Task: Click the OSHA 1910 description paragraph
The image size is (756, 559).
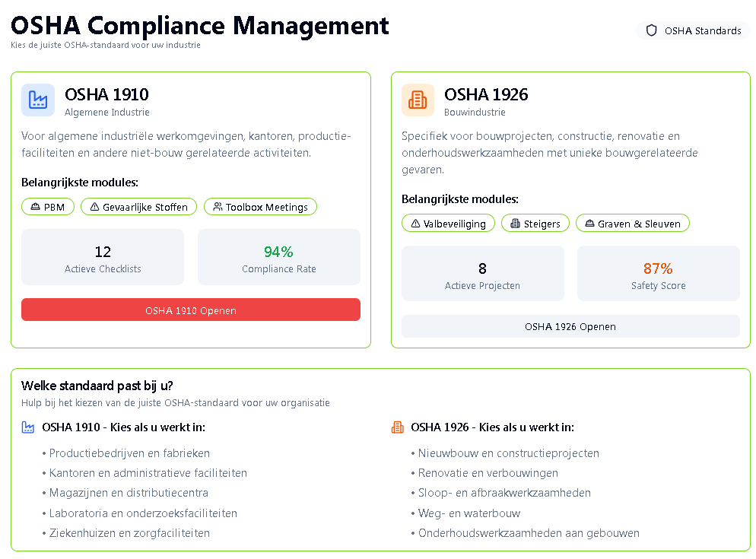Action: point(186,145)
